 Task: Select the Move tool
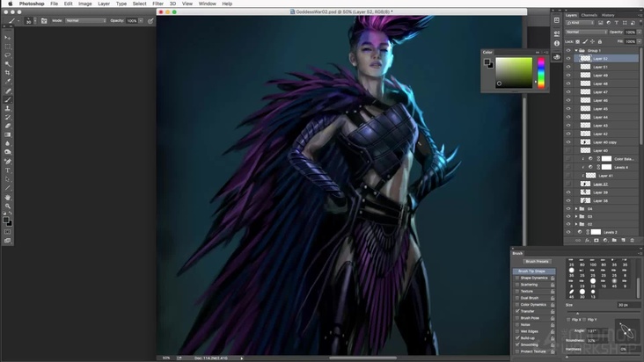(7, 37)
